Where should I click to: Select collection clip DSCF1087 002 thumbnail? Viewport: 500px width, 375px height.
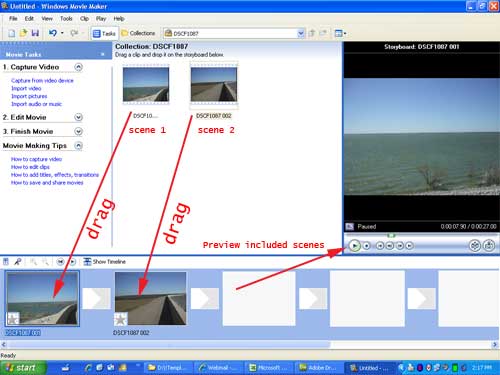pos(214,85)
